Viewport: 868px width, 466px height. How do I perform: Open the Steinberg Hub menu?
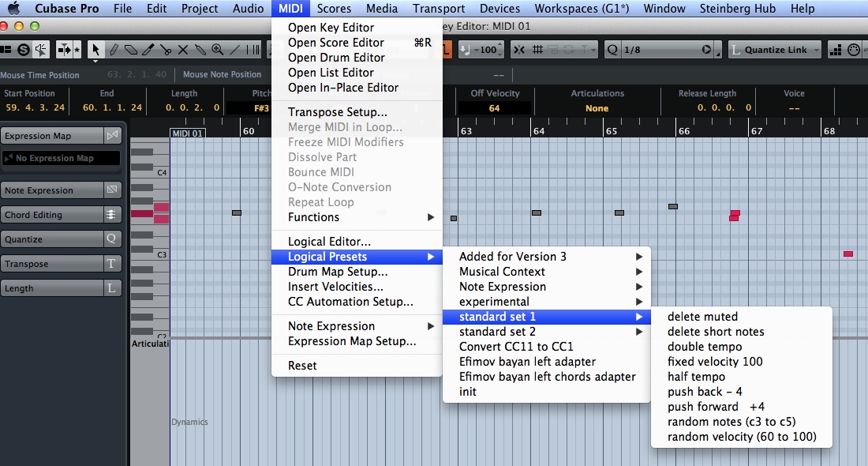coord(737,9)
